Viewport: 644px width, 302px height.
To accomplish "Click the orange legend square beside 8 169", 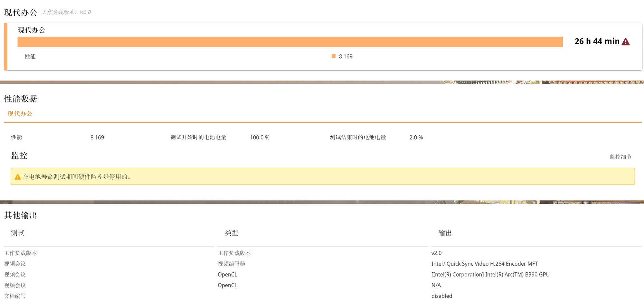I will point(334,56).
